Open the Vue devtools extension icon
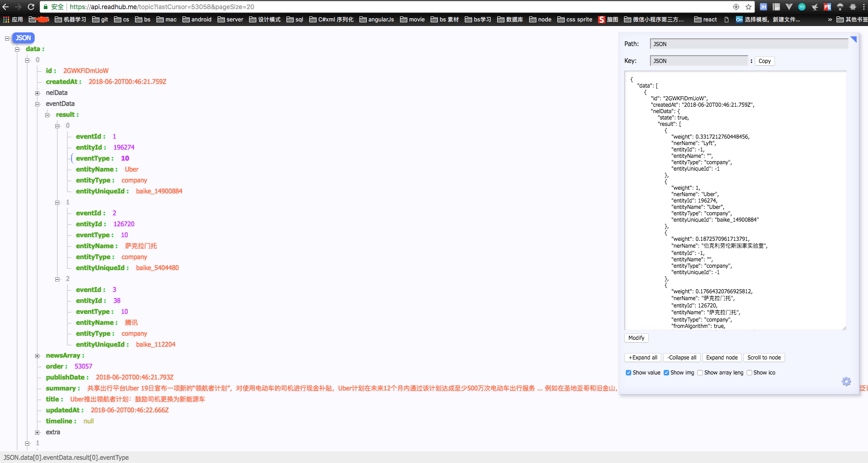868x463 pixels. [789, 7]
